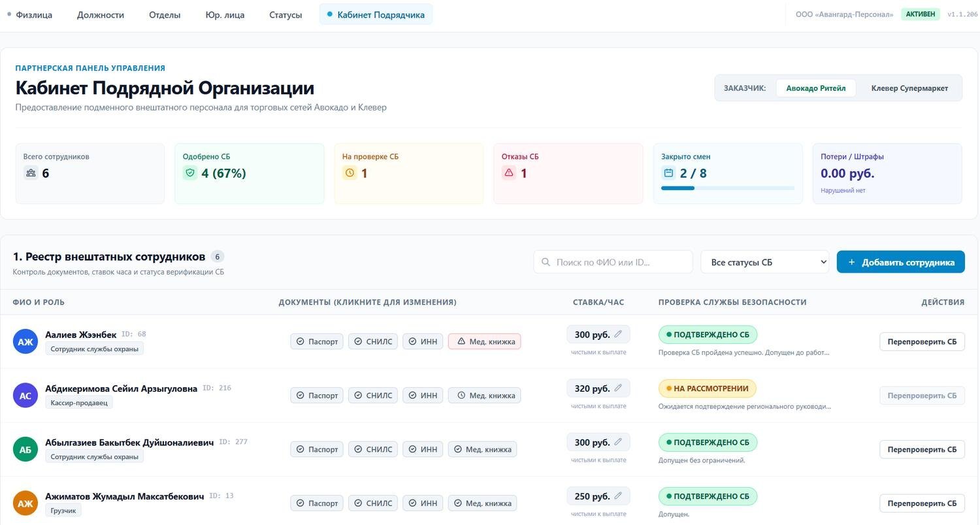Click the clock icon in Абдикеримова's Мед. книжка
This screenshot has height=525, width=980.
(461, 395)
